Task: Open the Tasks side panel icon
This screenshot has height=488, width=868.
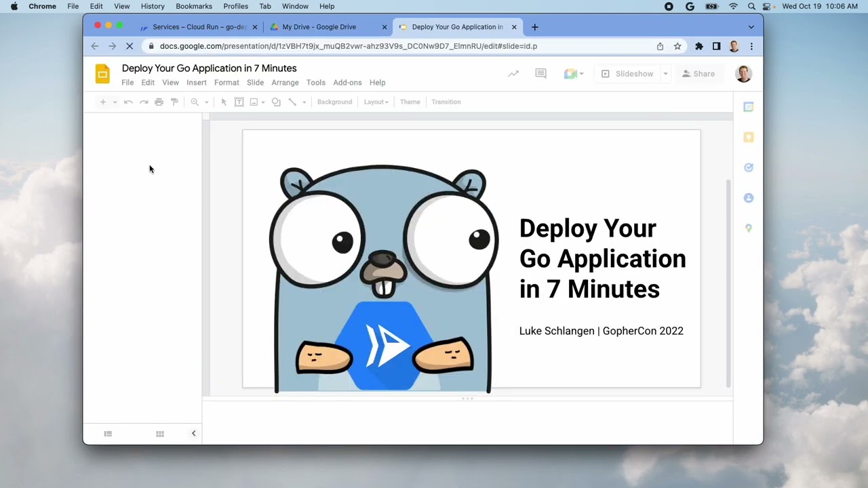Action: click(749, 167)
